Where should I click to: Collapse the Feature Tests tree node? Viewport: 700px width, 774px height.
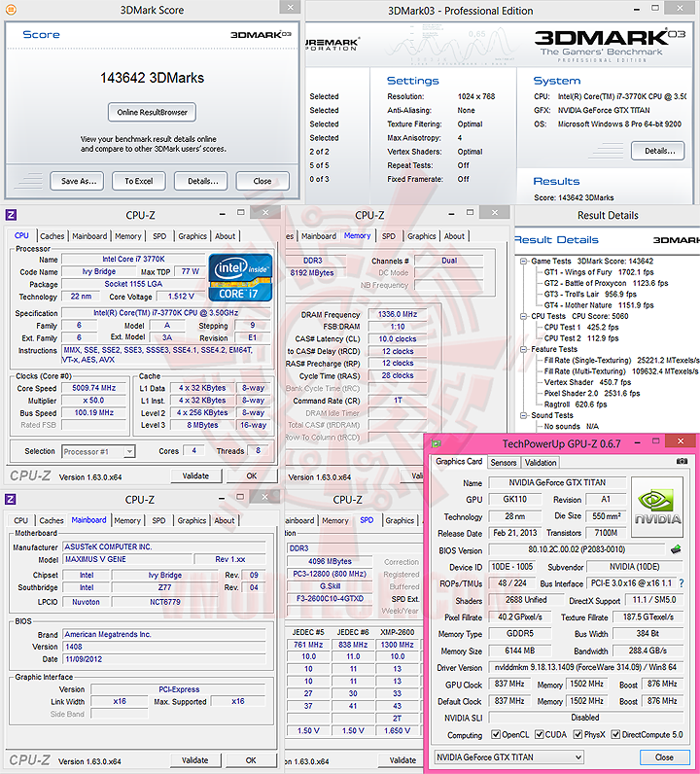(523, 349)
